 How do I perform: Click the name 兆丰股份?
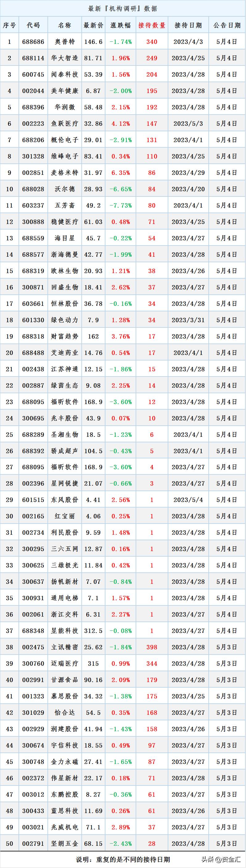point(64,418)
